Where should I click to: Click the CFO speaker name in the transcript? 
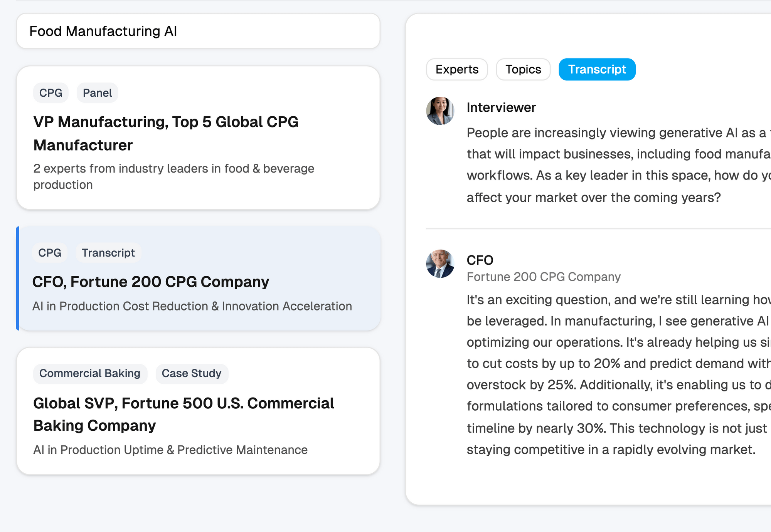pos(480,260)
